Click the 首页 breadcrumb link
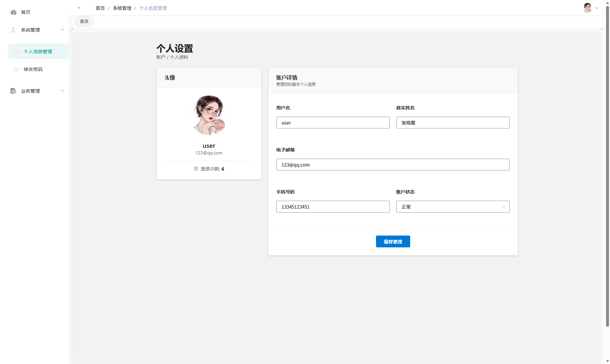 pos(100,8)
